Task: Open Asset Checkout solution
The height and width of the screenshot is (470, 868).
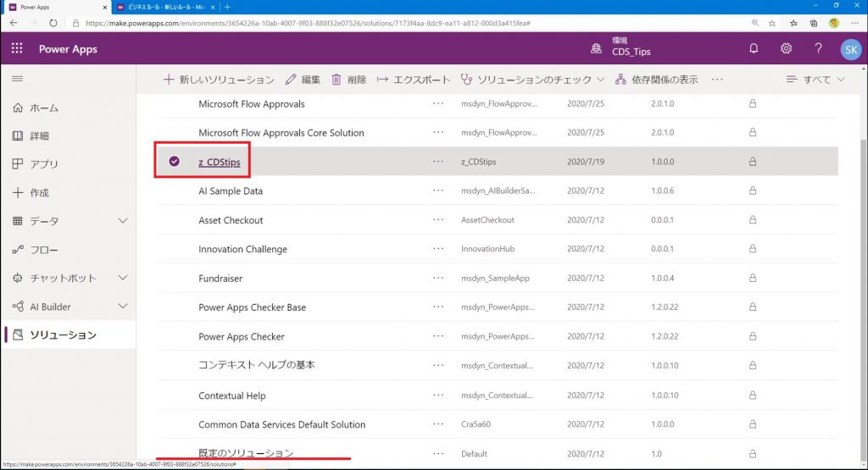Action: [231, 220]
